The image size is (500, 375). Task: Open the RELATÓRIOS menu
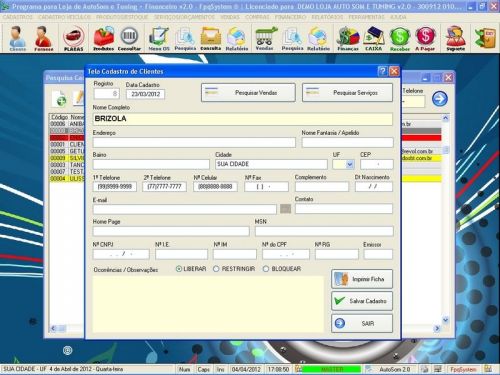(x=327, y=17)
